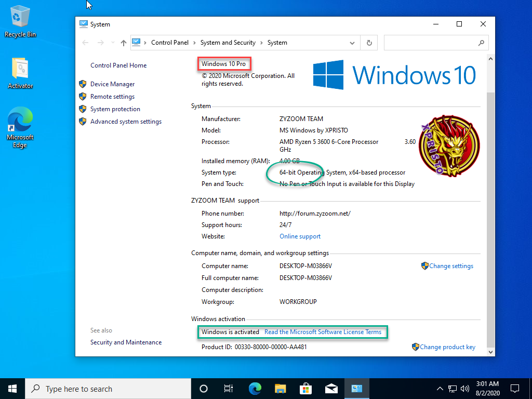
Task: Open Advanced system settings link
Action: (x=126, y=122)
